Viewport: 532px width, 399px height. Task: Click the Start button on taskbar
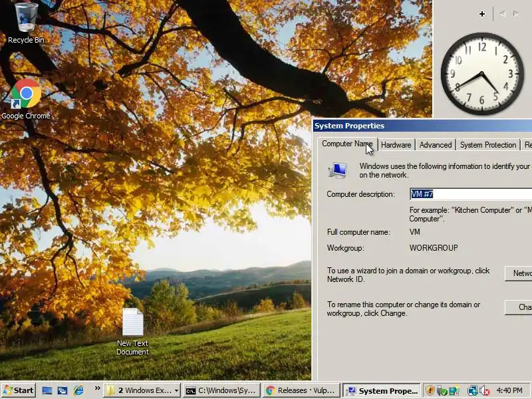[19, 390]
